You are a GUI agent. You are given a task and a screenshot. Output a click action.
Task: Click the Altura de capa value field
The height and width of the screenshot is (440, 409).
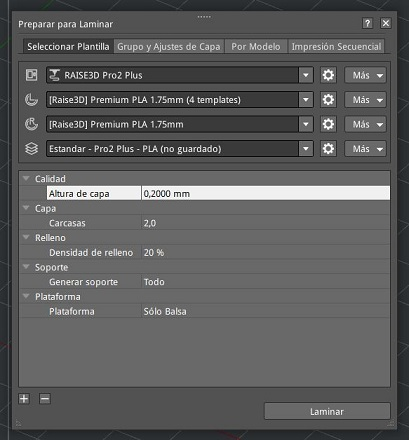266,193
